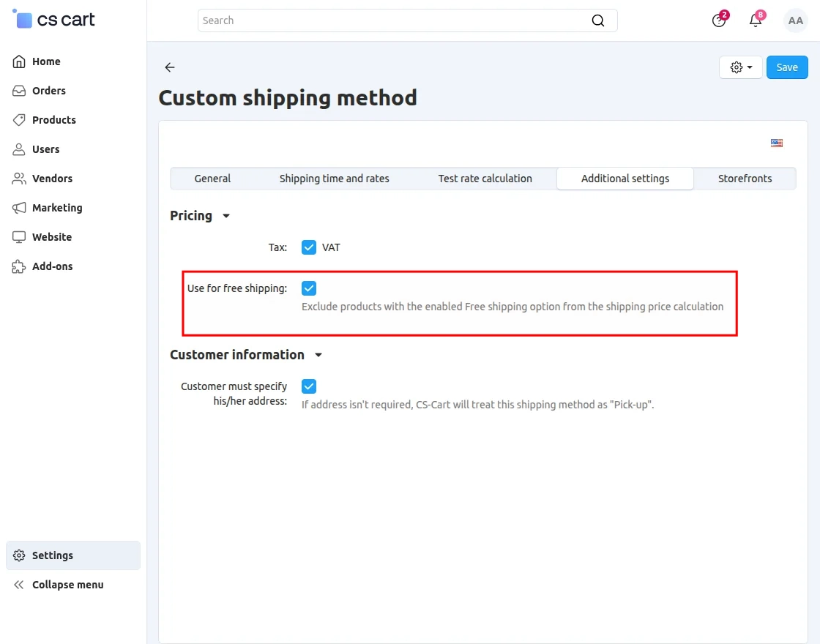This screenshot has height=644, width=820.
Task: Open Settings label in the sidebar
Action: coord(52,555)
